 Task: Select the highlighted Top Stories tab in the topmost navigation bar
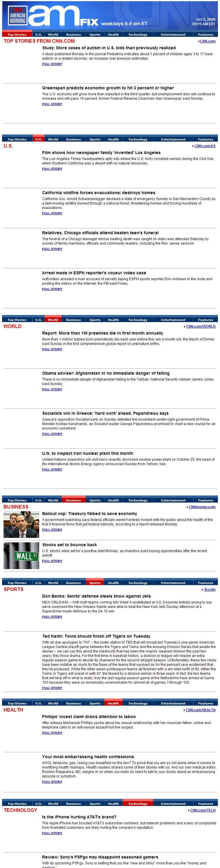point(17,34)
